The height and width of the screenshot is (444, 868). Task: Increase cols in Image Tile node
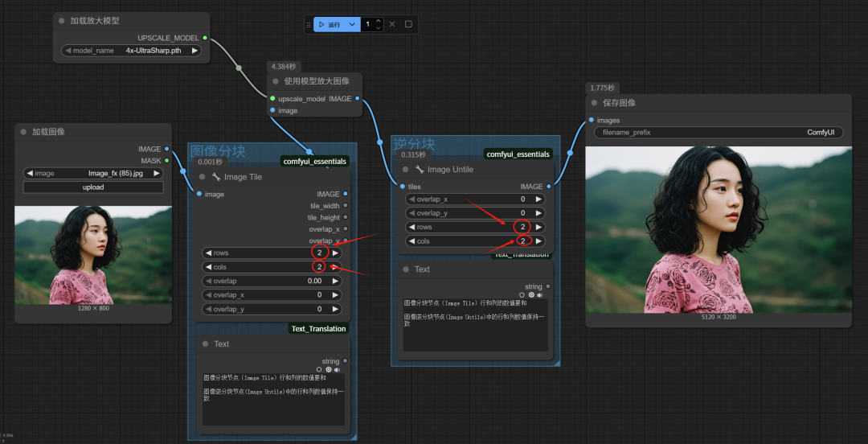(335, 267)
